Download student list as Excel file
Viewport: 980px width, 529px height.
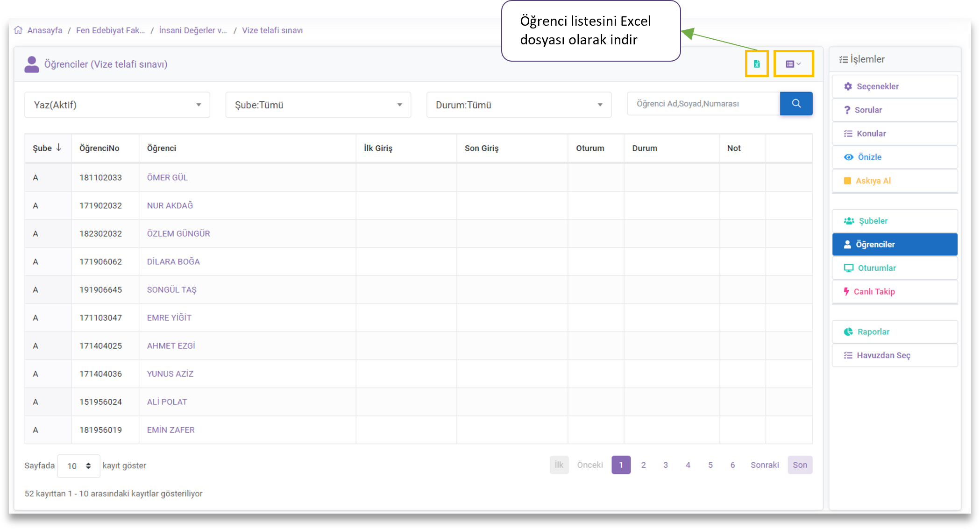click(756, 64)
